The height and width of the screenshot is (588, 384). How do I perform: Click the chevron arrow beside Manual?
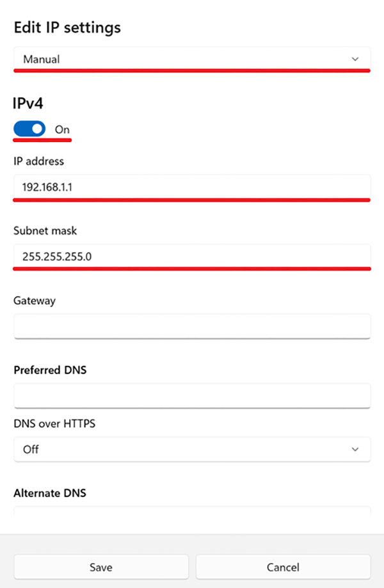pyautogui.click(x=355, y=60)
